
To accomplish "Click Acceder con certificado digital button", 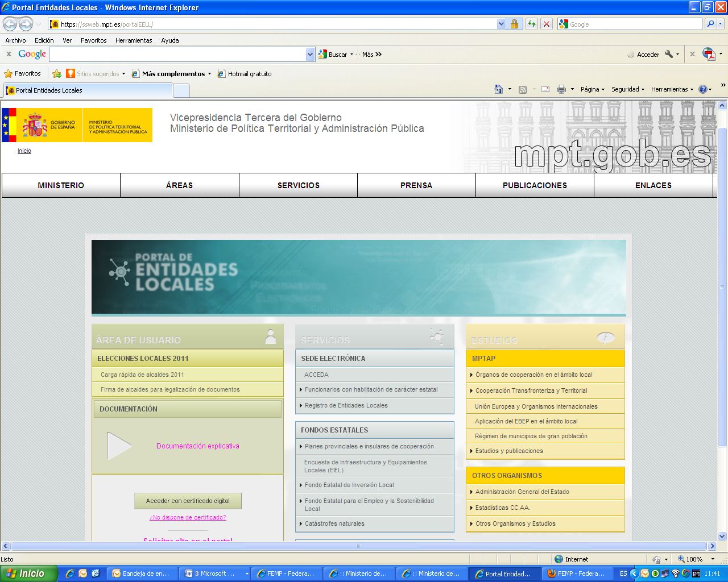I will coord(188,501).
